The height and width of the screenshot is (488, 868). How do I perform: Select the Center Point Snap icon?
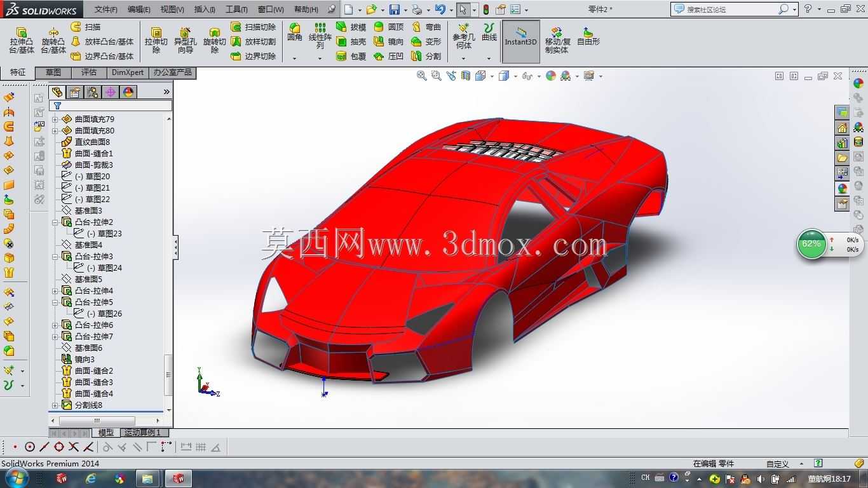[x=29, y=447]
